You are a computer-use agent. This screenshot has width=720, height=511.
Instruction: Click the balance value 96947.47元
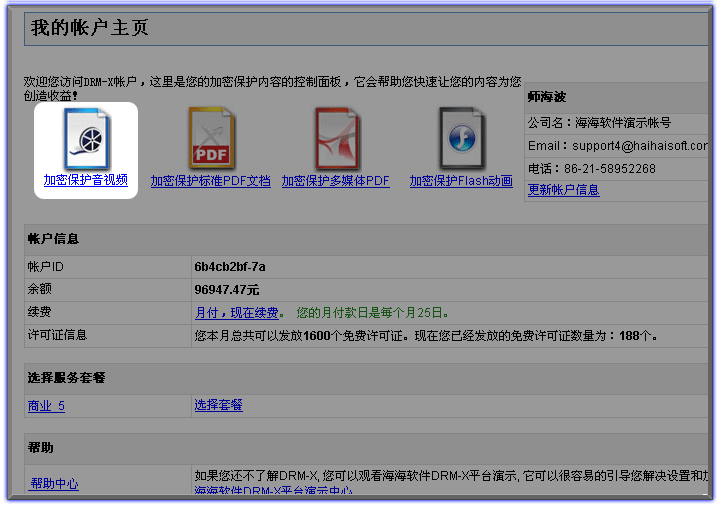coord(227,290)
